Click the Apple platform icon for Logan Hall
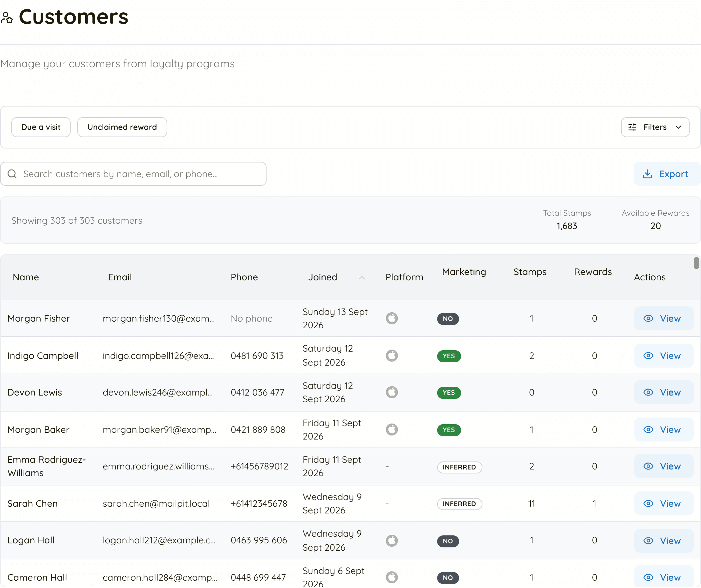701x588 pixels. [391, 541]
